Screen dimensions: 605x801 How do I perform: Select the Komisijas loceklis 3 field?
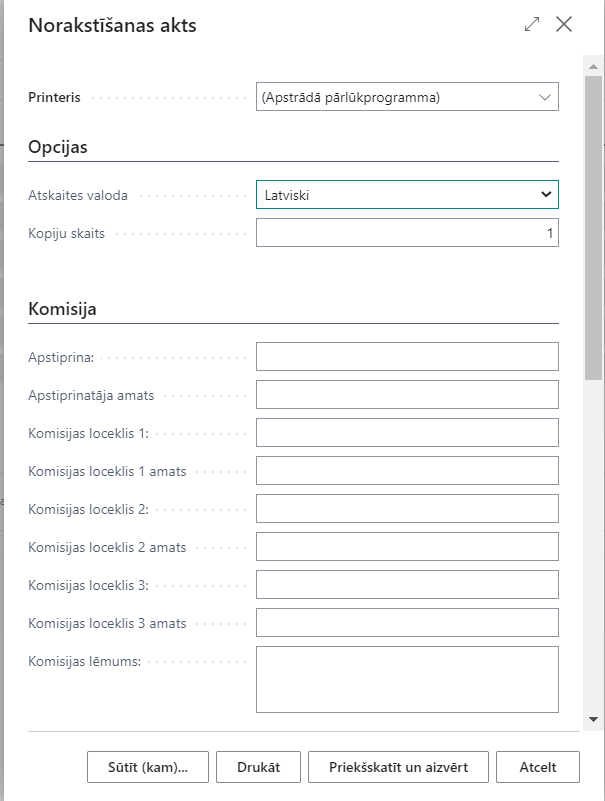pyautogui.click(x=407, y=585)
